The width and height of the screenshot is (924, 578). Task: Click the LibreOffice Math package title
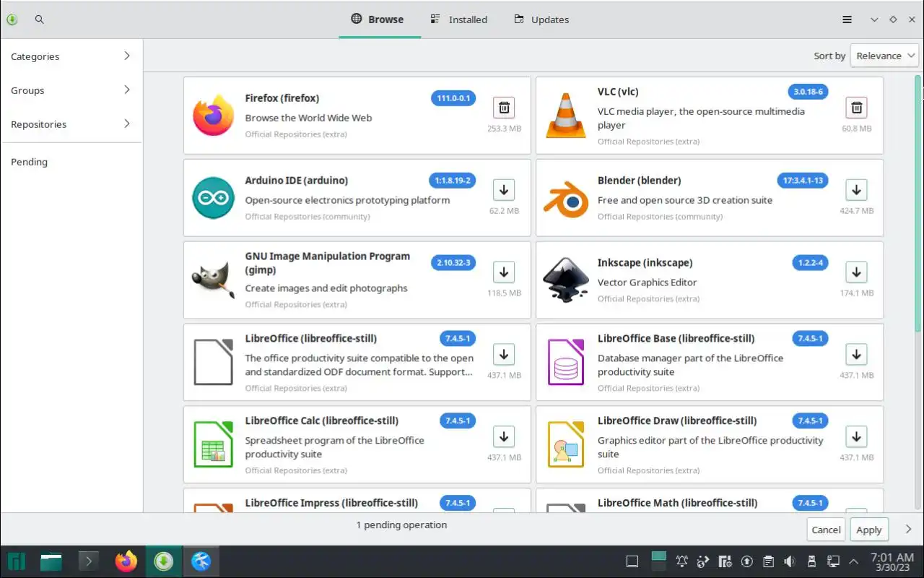point(677,503)
